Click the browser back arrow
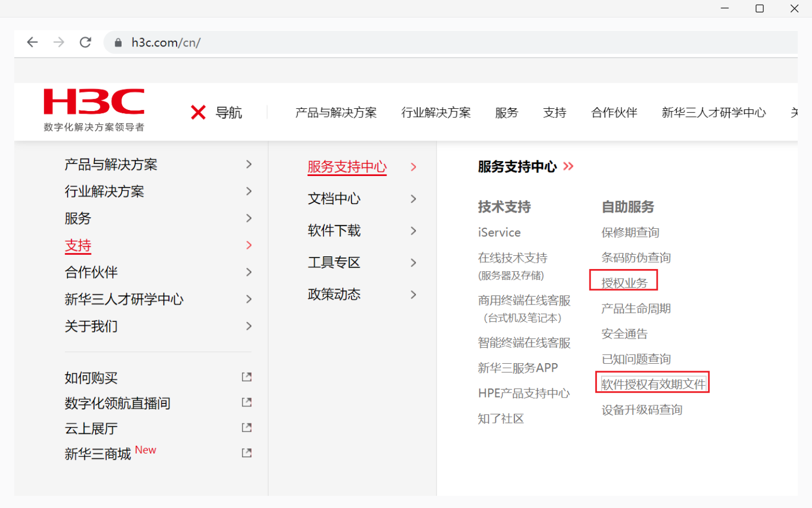This screenshot has width=812, height=508. pyautogui.click(x=32, y=42)
